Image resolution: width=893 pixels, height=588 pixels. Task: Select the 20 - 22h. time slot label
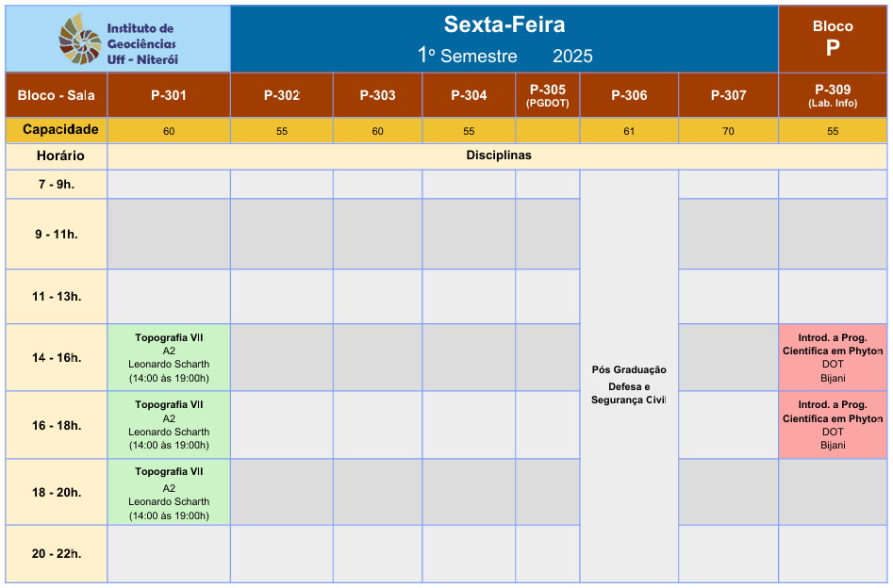pos(57,553)
